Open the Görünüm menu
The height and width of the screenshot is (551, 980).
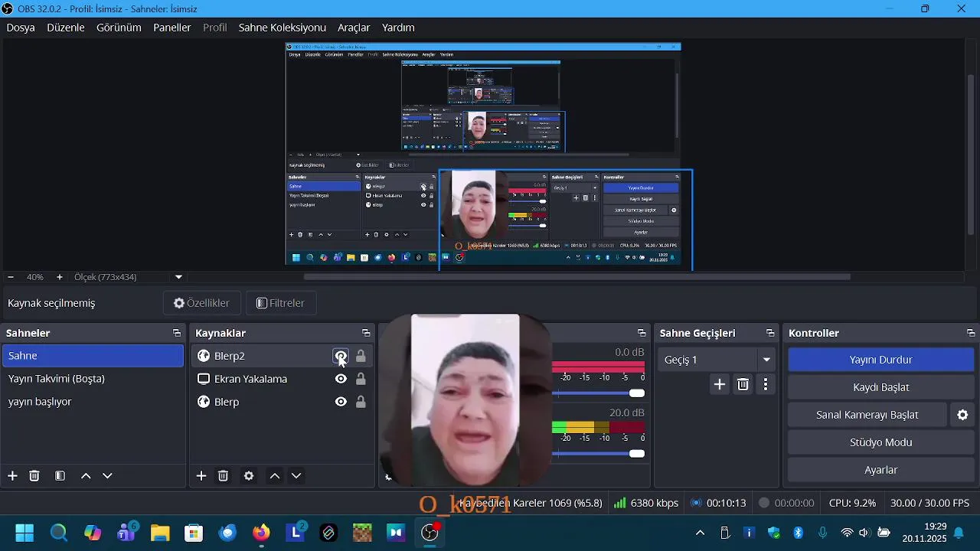(x=119, y=28)
